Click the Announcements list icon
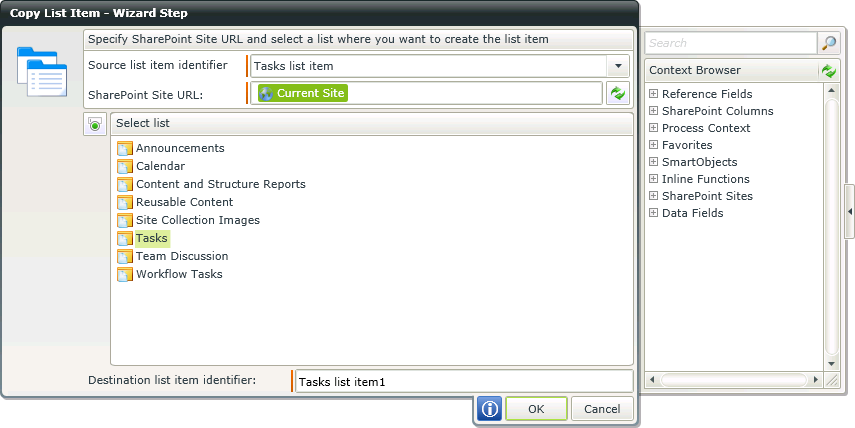 tap(125, 148)
